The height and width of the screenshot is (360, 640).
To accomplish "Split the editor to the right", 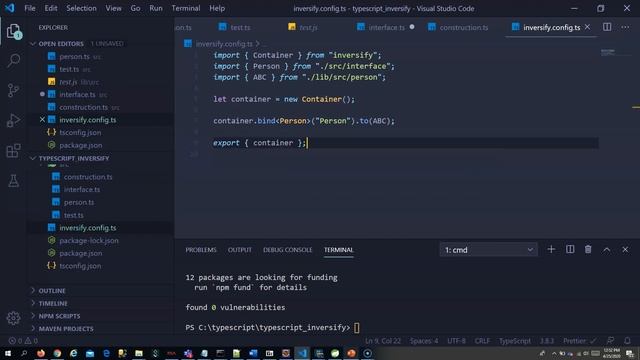I will pyautogui.click(x=607, y=27).
